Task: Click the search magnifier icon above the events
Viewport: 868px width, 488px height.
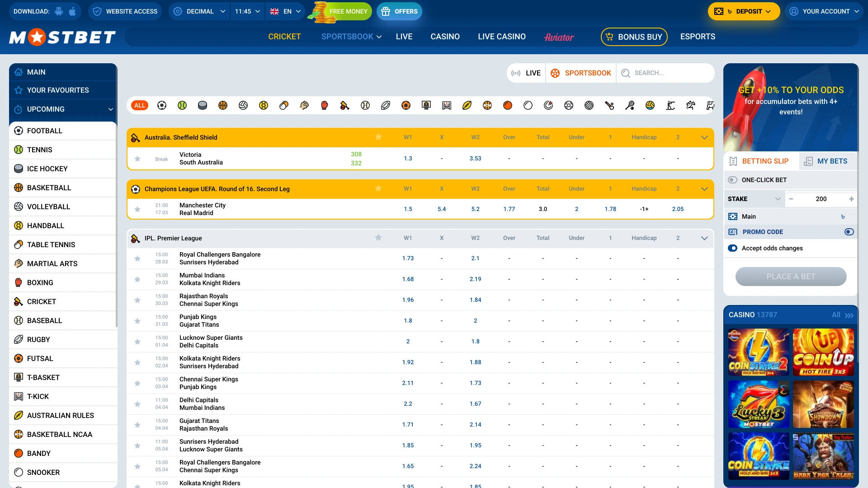Action: [625, 73]
